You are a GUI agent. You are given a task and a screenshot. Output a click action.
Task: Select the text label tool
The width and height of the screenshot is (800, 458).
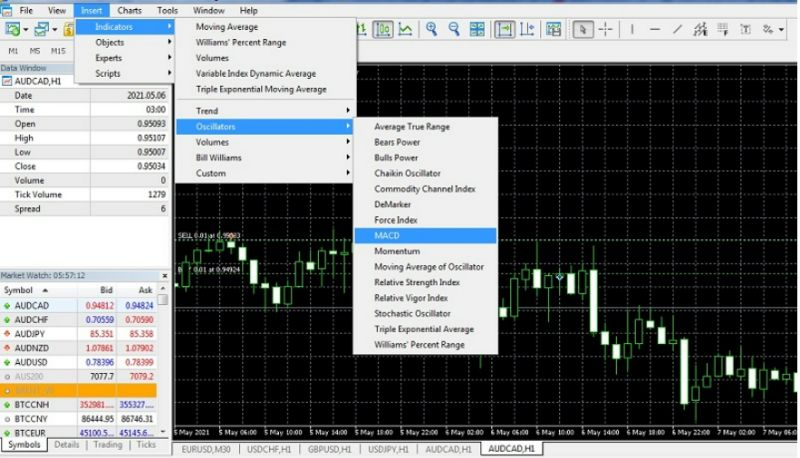tap(745, 30)
